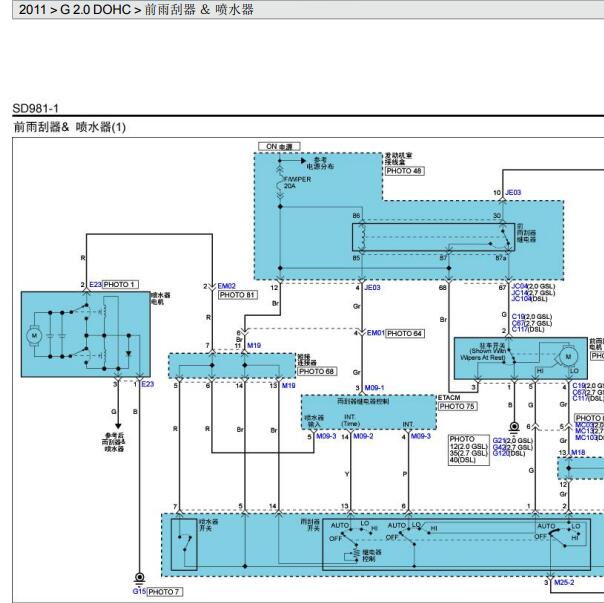
Task: Open the PHOTO 64 reference box
Action: pos(405,334)
